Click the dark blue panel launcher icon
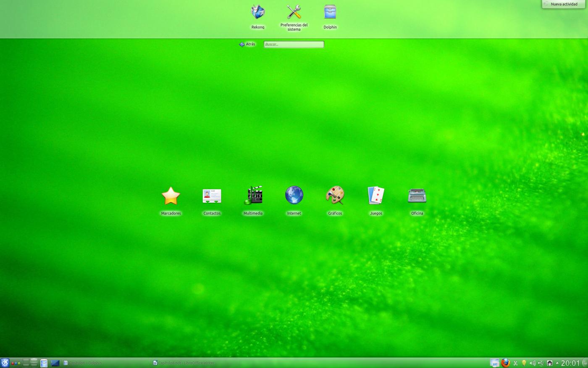Viewport: 588px width, 368px height. point(55,363)
